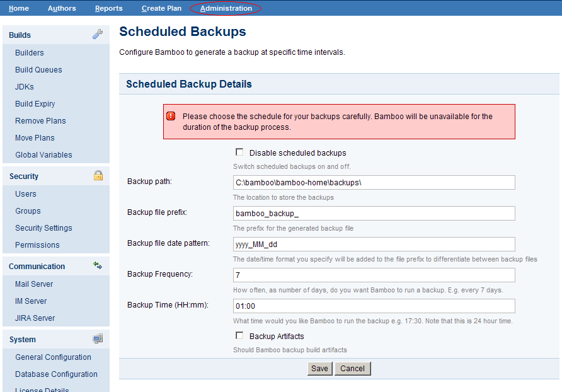Enable the Backup Artifacts checkbox

(239, 335)
